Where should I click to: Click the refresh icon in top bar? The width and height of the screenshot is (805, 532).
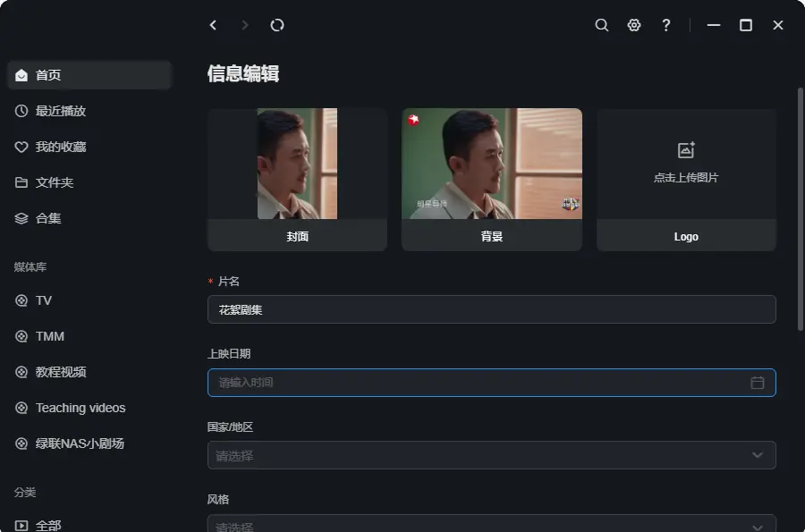pyautogui.click(x=277, y=25)
